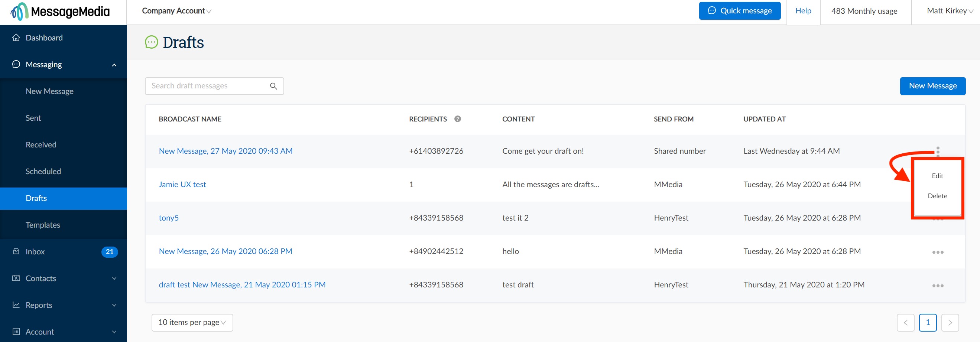Screen dimensions: 980x342
Task: Click the Drafts page title icon
Action: (x=152, y=42)
